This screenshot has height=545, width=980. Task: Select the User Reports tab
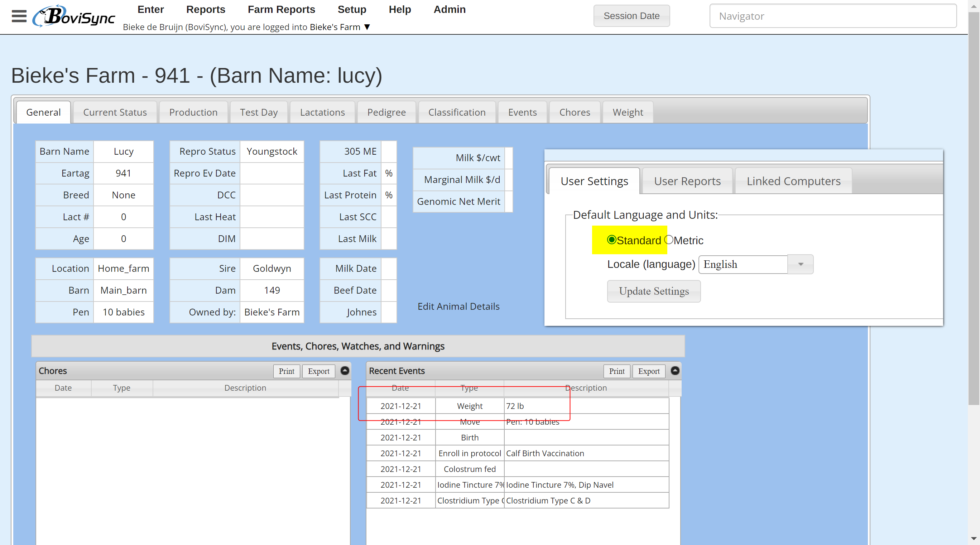tap(687, 181)
